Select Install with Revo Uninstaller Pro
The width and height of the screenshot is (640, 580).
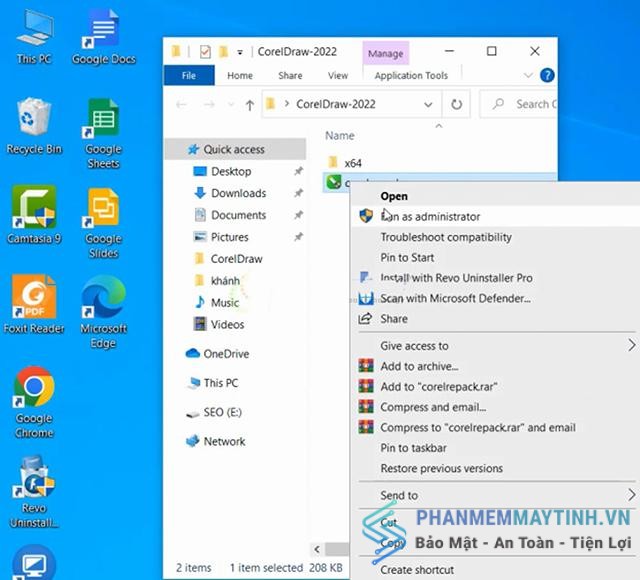pos(456,278)
